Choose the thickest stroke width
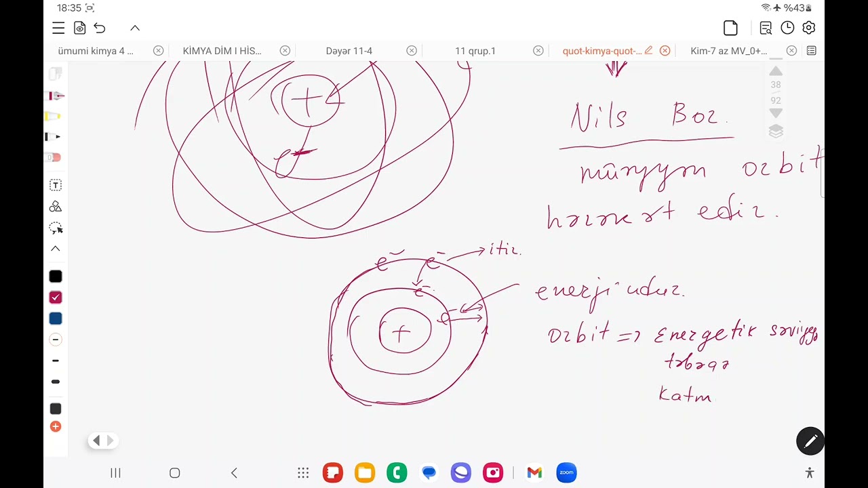The width and height of the screenshot is (868, 488). [56, 382]
